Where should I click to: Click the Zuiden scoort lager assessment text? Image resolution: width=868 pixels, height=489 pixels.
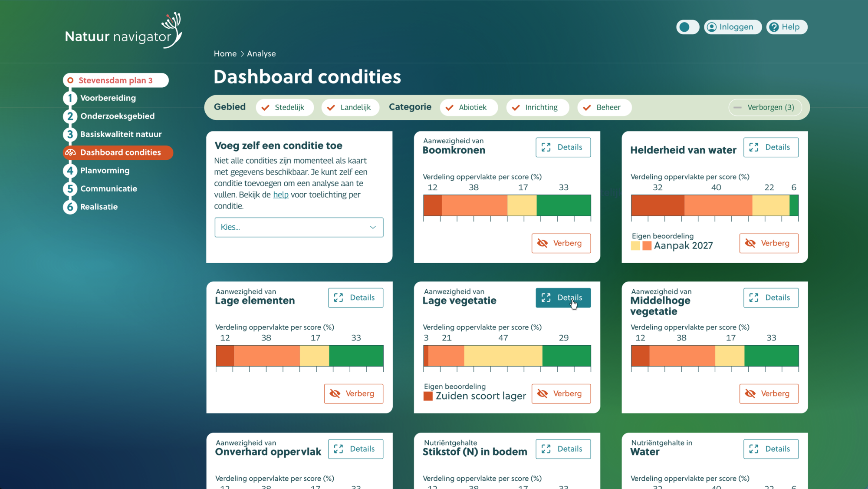(x=481, y=396)
